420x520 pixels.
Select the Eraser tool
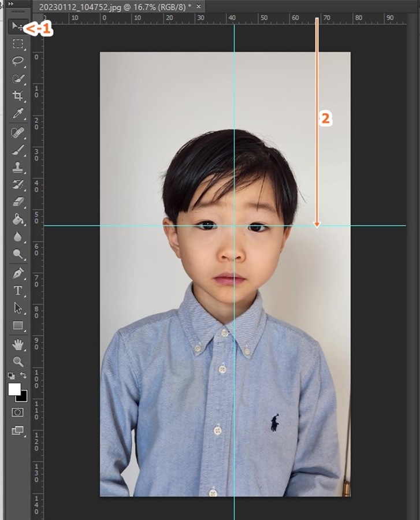click(x=17, y=202)
